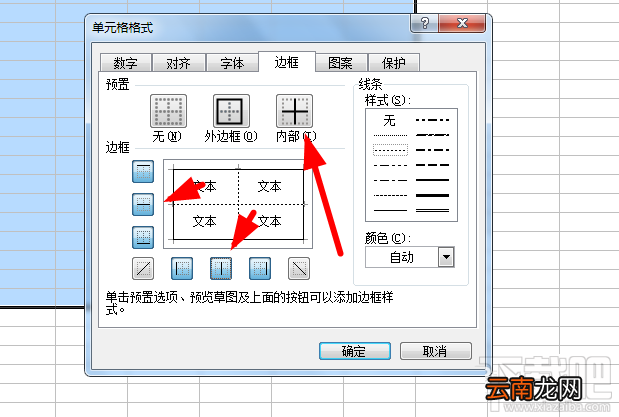Toggle the right border button
619x417 pixels.
click(260, 269)
